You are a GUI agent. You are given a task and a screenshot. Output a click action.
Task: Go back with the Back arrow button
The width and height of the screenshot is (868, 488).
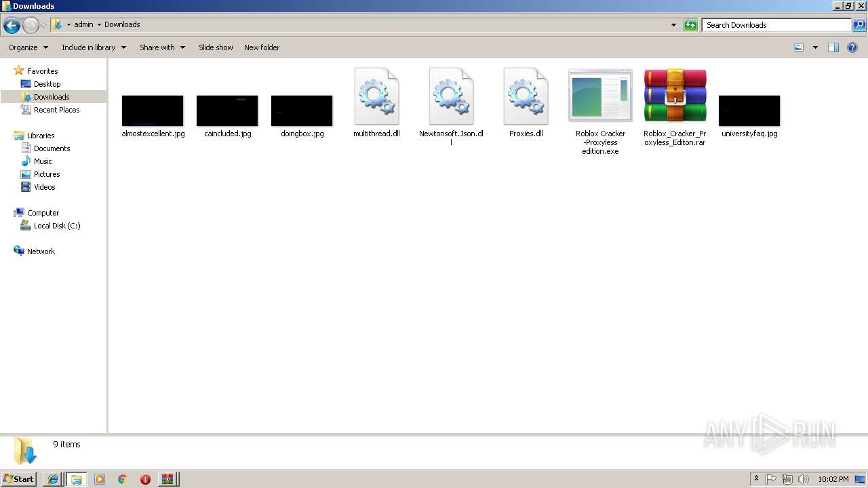point(12,26)
